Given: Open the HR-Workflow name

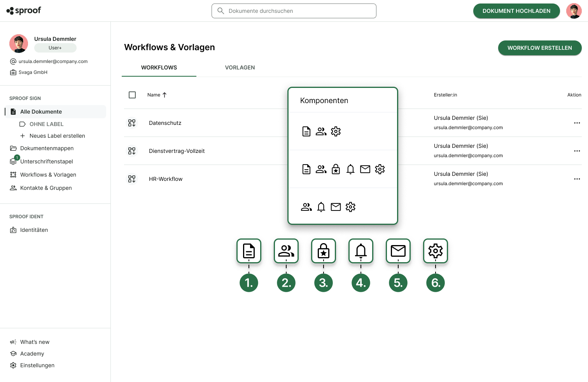Looking at the screenshot, I should point(166,179).
